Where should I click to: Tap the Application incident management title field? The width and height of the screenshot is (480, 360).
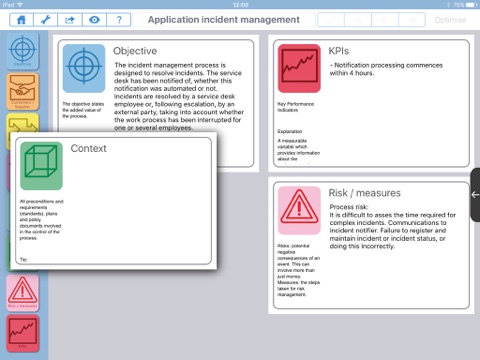[224, 20]
